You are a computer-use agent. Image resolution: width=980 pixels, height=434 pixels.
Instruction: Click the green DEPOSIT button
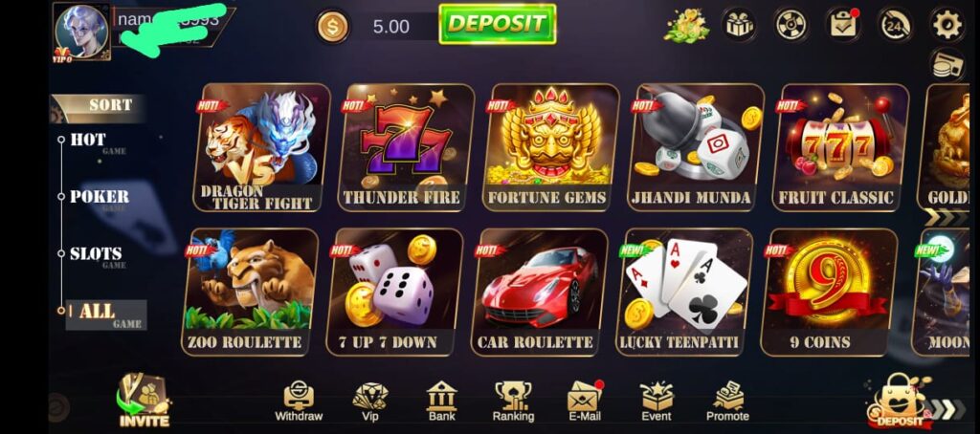click(x=498, y=24)
